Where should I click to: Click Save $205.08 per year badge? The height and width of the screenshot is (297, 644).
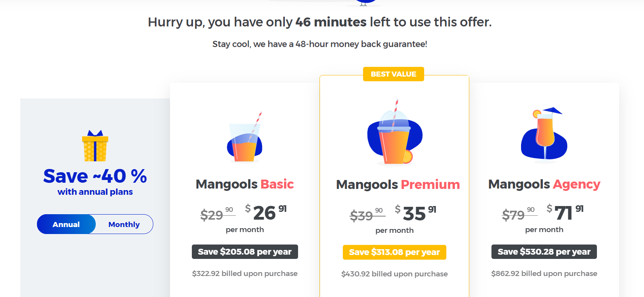click(245, 252)
